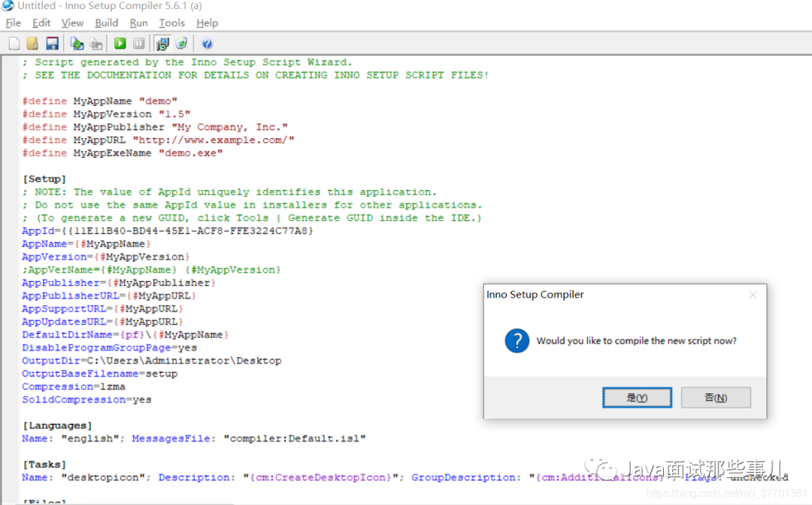Viewport: 812px width, 505px height.
Task: Click the AppName={#MyAppName} line
Action: [x=86, y=243]
